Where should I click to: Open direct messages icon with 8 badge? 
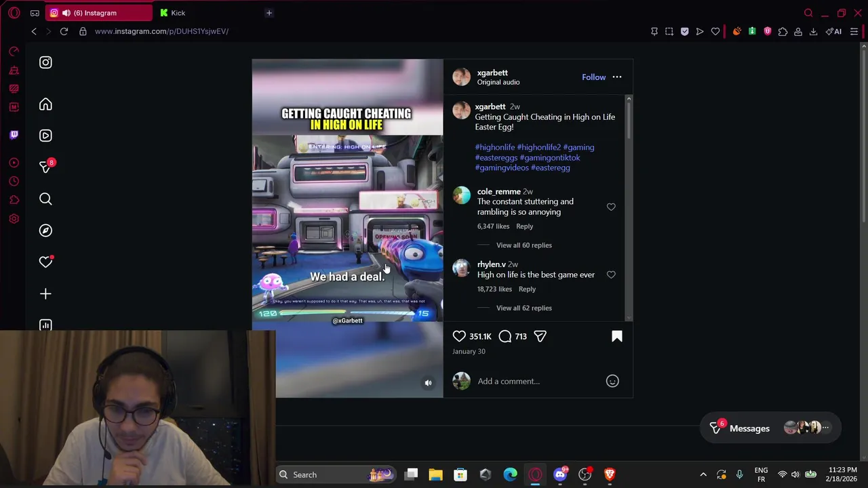click(x=45, y=167)
